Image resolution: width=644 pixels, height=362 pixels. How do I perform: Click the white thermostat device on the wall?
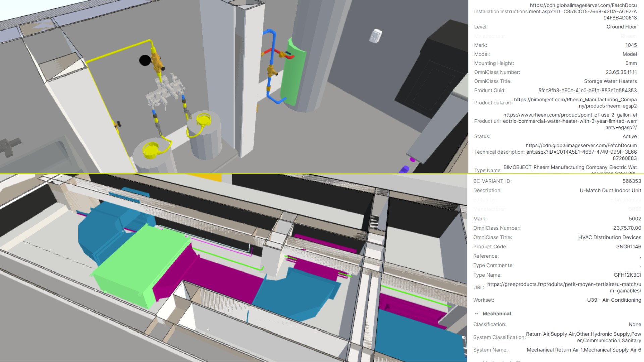pyautogui.click(x=375, y=36)
